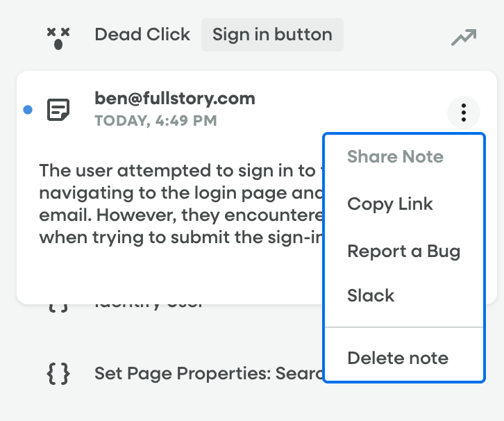Open the three-dot note options menu
The width and height of the screenshot is (504, 421).
click(464, 111)
